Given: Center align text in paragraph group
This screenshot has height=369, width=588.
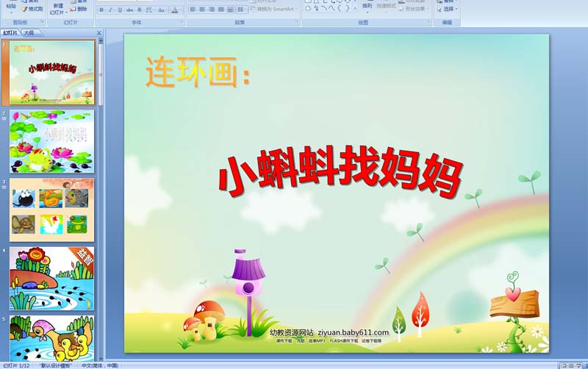Looking at the screenshot, I should [x=202, y=9].
